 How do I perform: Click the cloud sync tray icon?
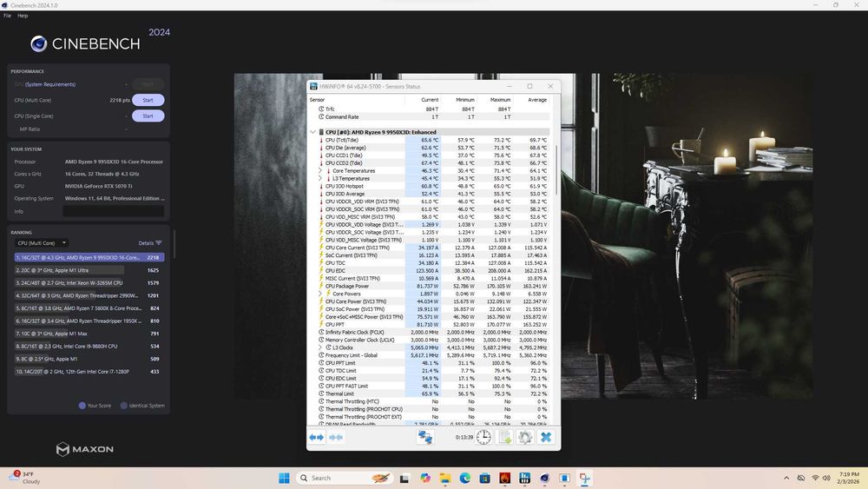pyautogui.click(x=800, y=478)
